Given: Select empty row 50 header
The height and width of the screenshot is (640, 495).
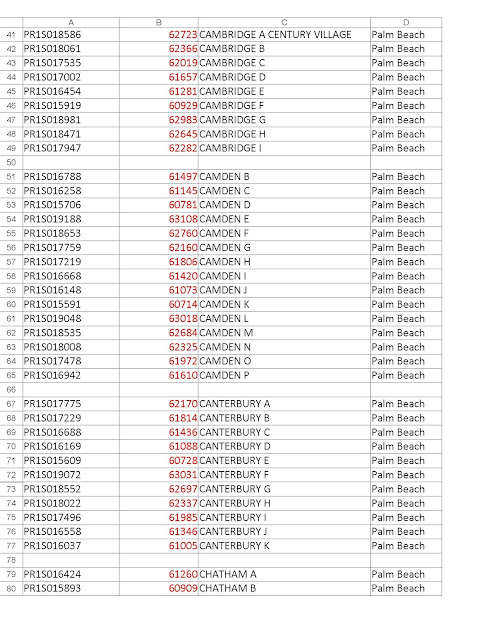Looking at the screenshot, I should click(x=11, y=162).
